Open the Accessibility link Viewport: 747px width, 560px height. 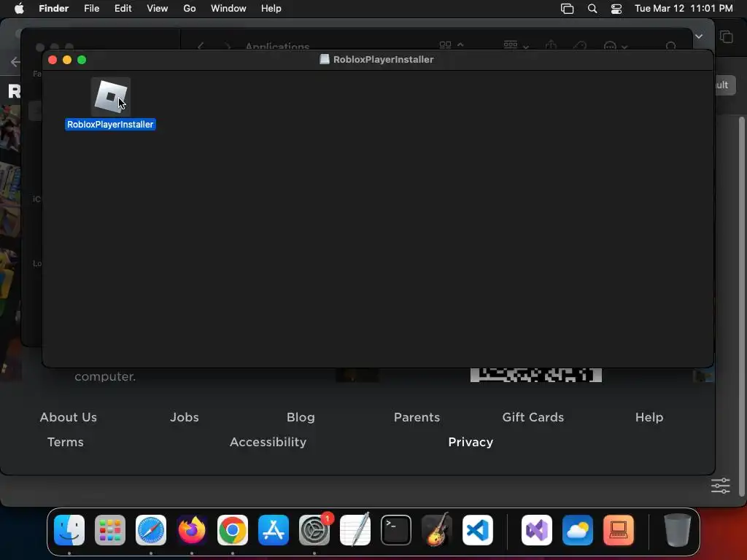coord(268,442)
